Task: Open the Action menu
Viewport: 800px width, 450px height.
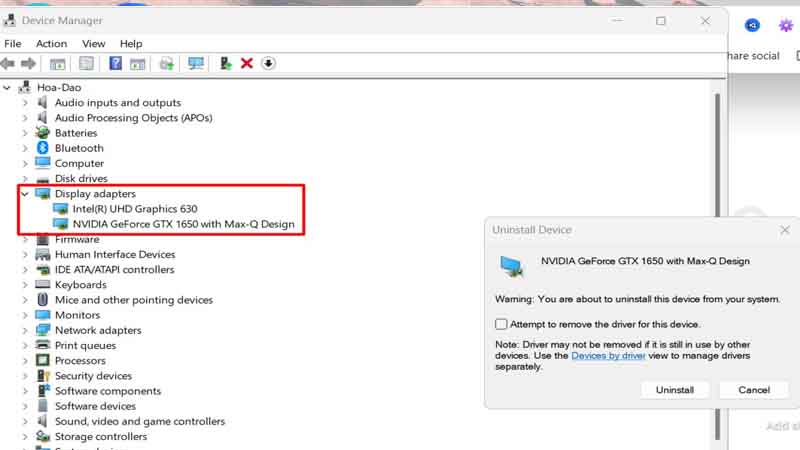Action: point(51,44)
